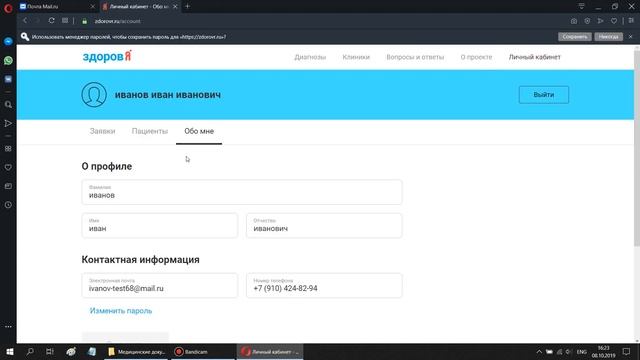This screenshot has height=360, width=640.
Task: Open Messenger in Opera sidebar
Action: click(x=8, y=42)
